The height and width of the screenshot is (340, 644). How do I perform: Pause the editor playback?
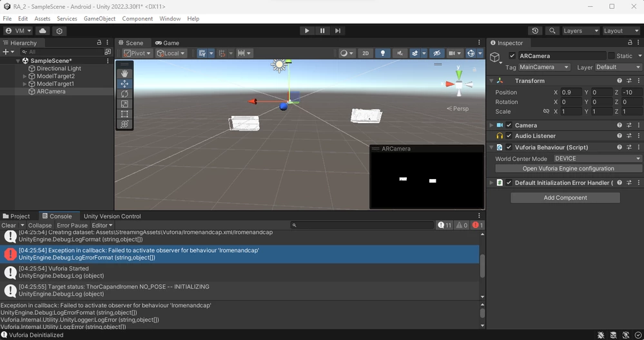click(x=322, y=31)
